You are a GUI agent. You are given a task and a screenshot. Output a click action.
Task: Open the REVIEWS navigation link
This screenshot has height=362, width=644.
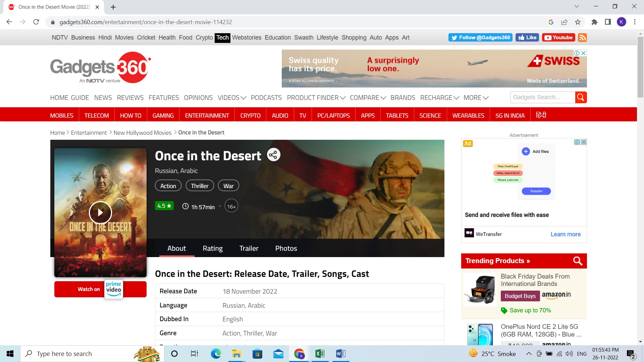point(130,98)
